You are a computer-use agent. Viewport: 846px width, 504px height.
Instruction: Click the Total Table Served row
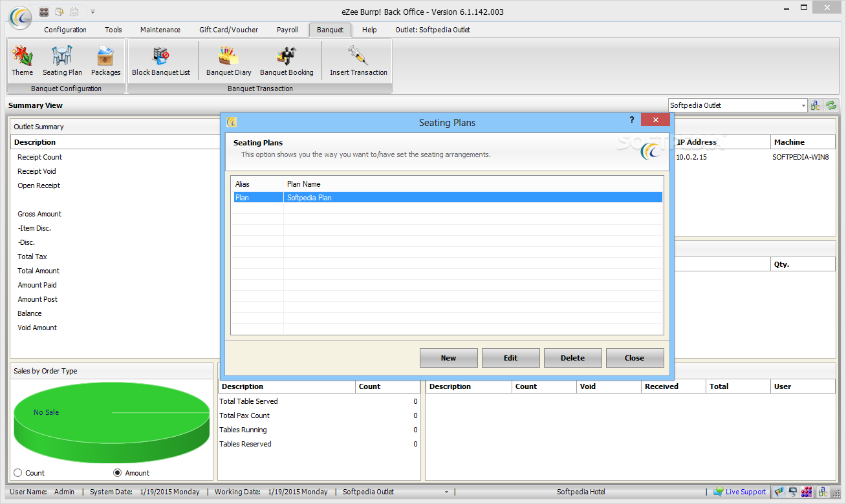click(319, 401)
